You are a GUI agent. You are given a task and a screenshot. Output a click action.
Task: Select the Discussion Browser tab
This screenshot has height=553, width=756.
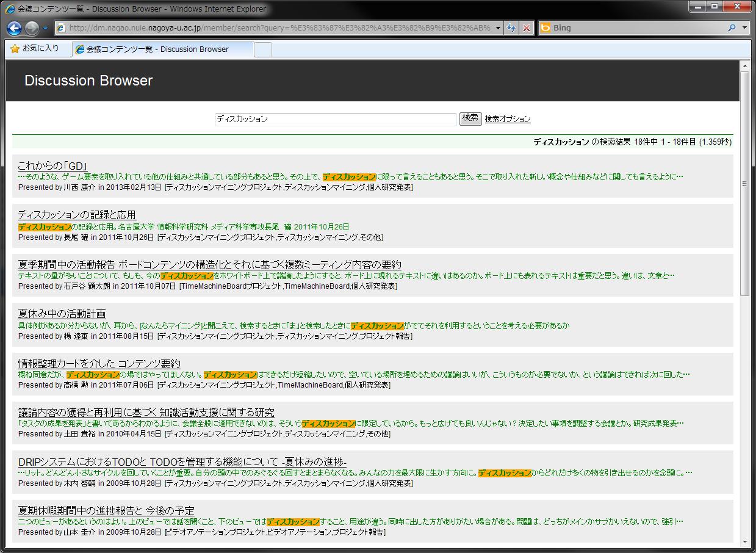162,49
